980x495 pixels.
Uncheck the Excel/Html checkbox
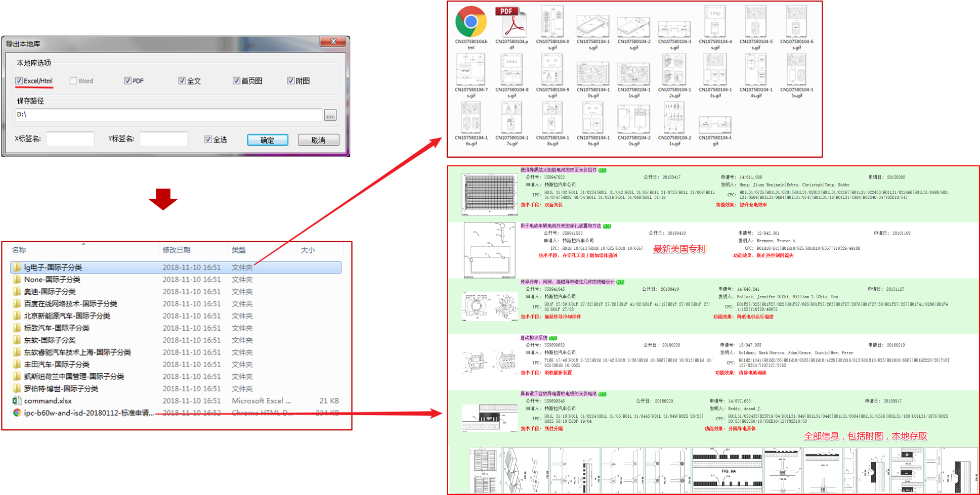pos(19,81)
